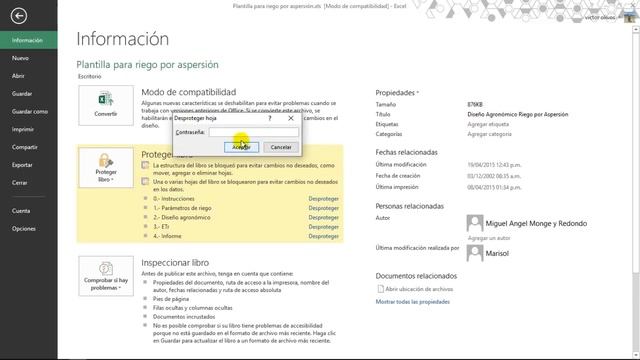Screen dimensions: 640x360
Task: Click the title field Diseño Agronómico Riego
Action: click(518, 115)
